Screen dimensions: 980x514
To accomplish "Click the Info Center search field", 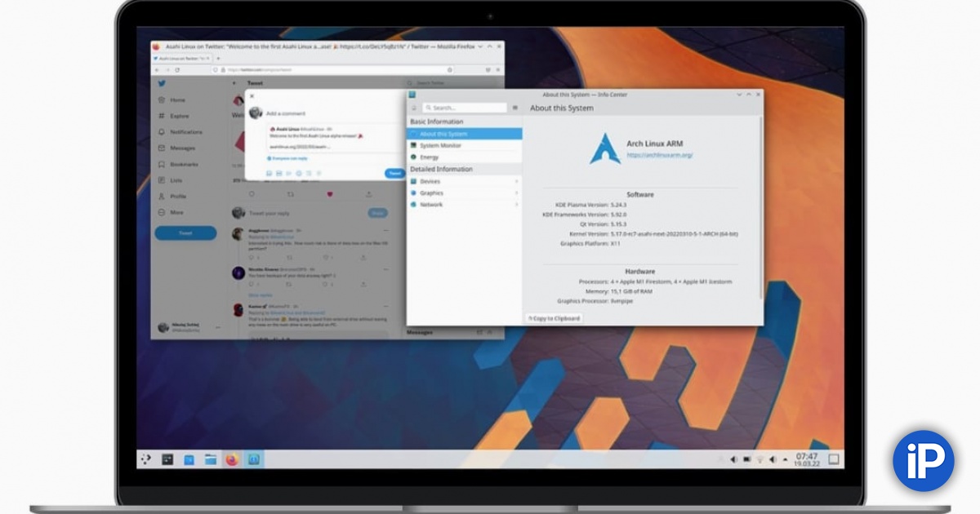I will click(464, 108).
